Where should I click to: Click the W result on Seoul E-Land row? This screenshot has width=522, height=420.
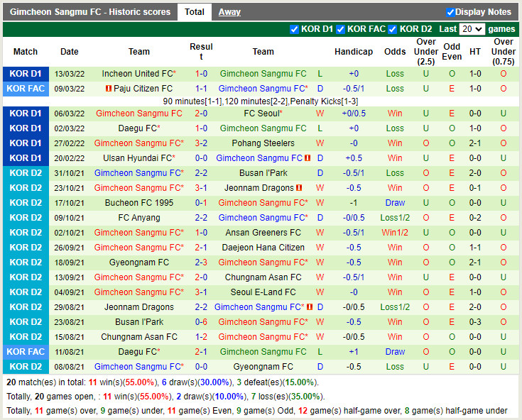tap(320, 292)
